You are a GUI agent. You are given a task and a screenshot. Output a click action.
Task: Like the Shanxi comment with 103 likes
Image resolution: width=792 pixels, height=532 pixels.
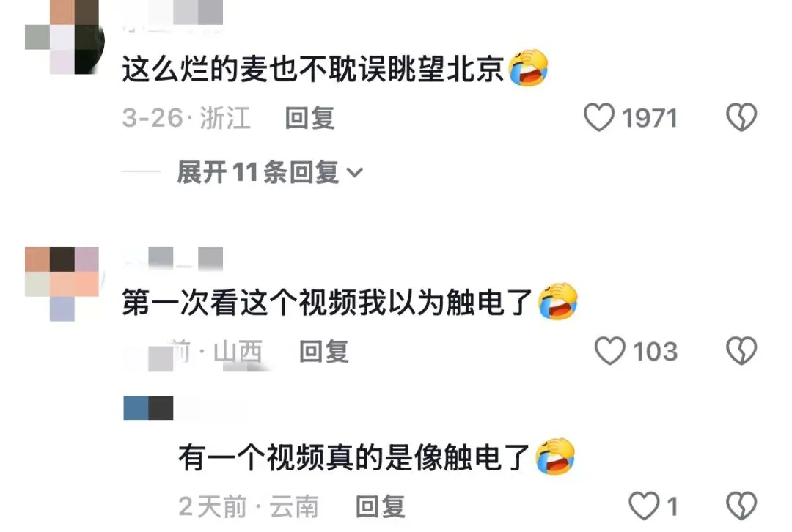click(x=609, y=351)
